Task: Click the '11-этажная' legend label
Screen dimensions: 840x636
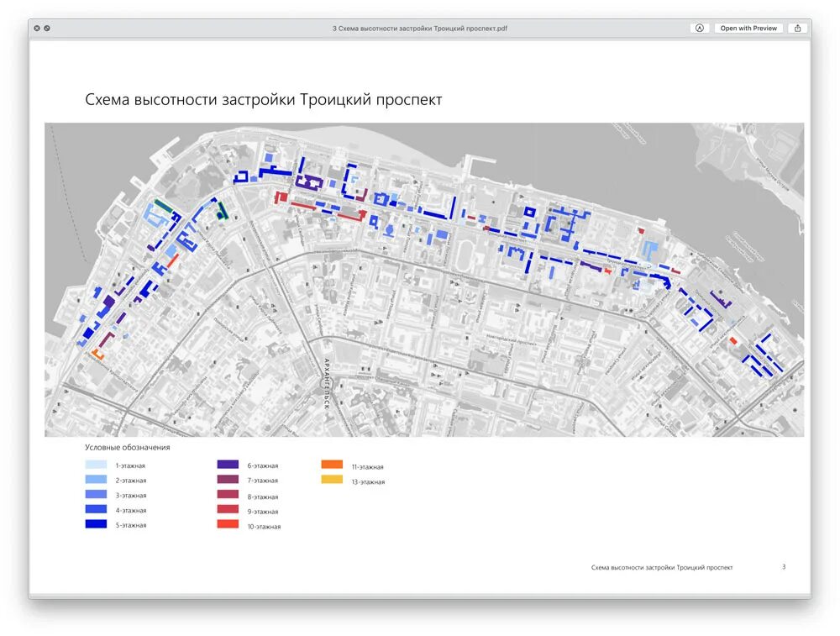Action: point(368,466)
